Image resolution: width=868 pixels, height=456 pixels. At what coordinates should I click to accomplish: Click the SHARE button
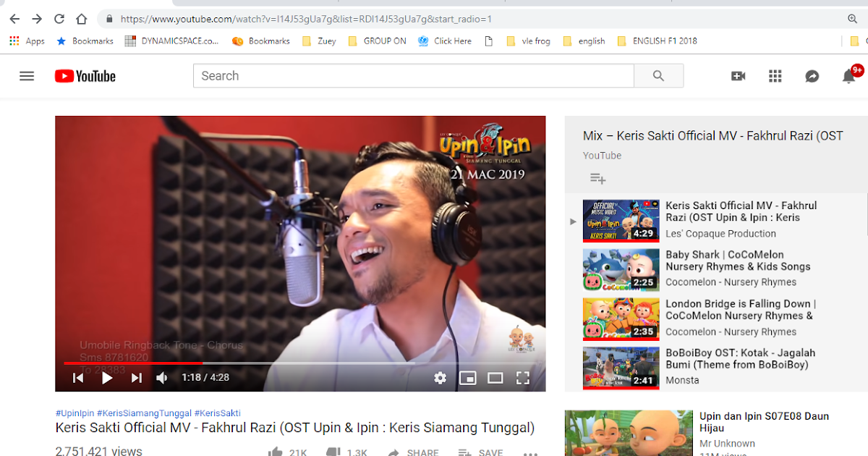(413, 452)
